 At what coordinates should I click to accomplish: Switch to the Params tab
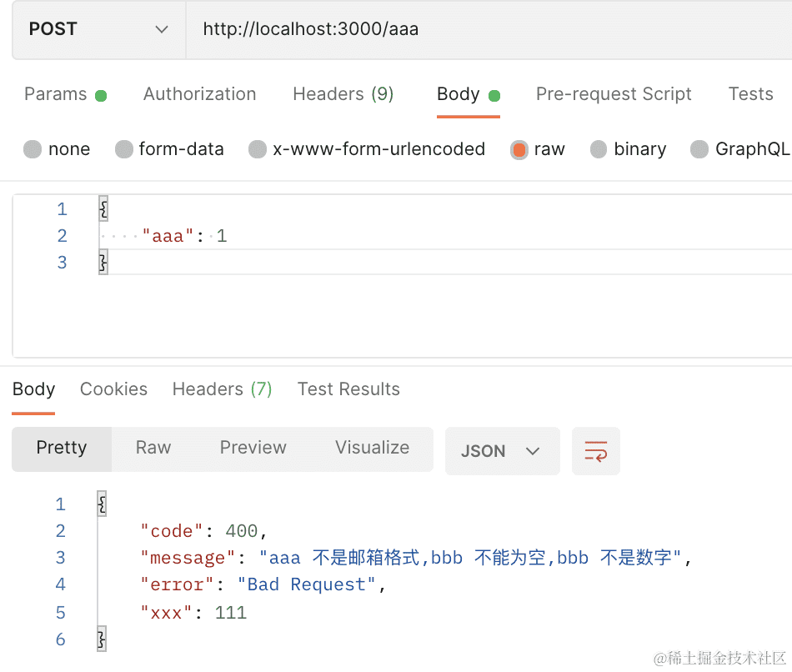[x=56, y=94]
